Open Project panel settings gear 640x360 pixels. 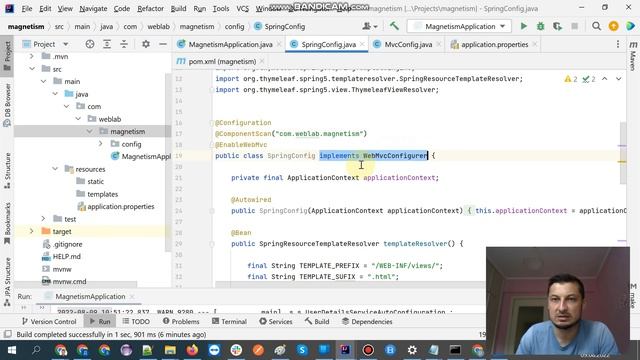click(x=146, y=44)
